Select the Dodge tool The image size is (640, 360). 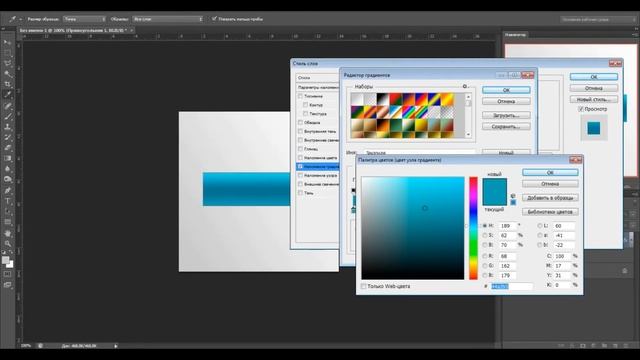[7, 180]
